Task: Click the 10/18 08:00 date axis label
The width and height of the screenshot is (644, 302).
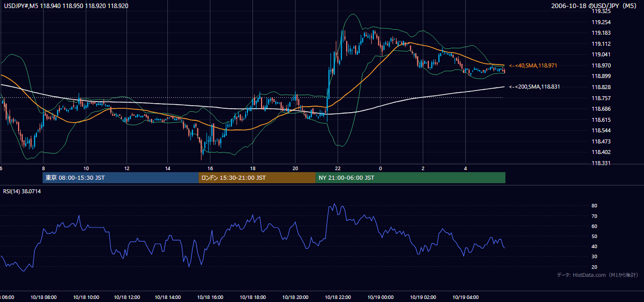Action: (43, 297)
